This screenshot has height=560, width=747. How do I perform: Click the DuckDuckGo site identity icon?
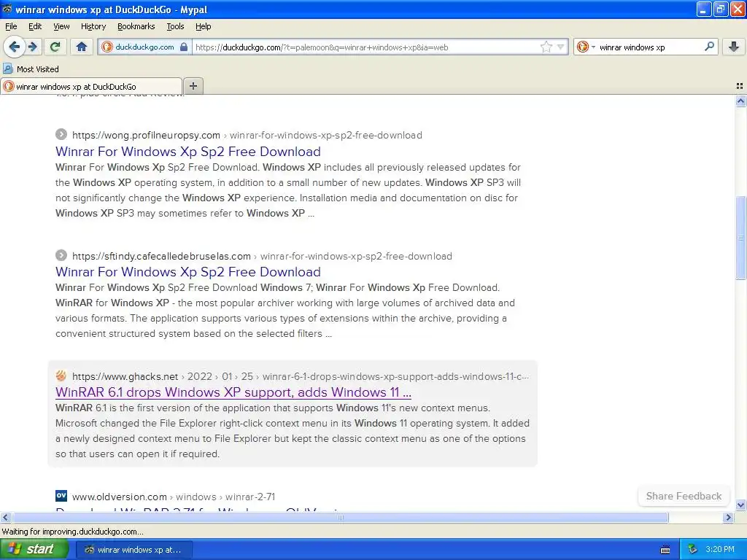click(108, 47)
